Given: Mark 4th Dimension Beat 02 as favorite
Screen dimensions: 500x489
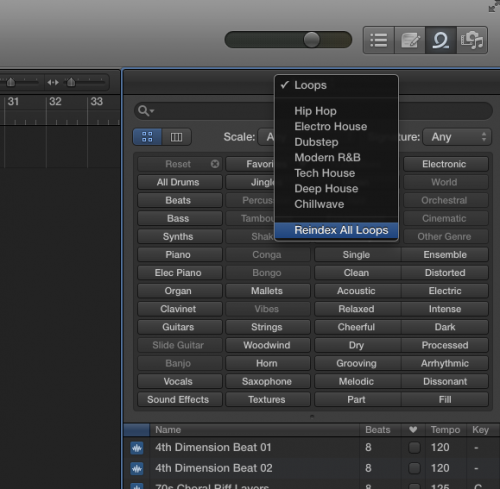Looking at the screenshot, I should (x=414, y=468).
